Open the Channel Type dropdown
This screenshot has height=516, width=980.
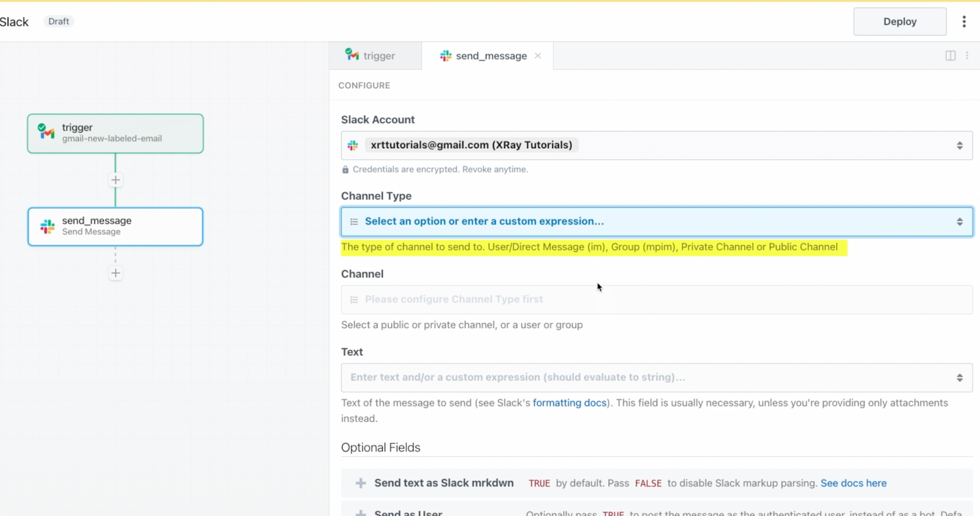pos(657,222)
